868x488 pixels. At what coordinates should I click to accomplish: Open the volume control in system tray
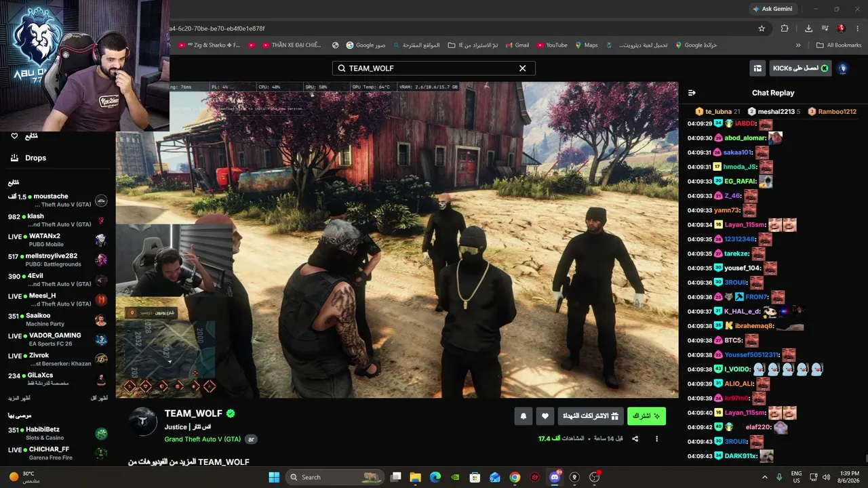click(827, 477)
